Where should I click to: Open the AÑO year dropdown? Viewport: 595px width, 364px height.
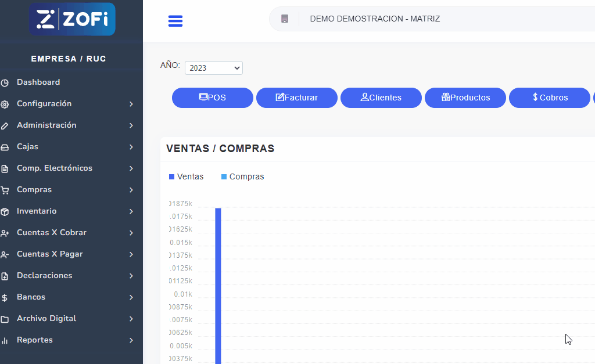coord(214,68)
